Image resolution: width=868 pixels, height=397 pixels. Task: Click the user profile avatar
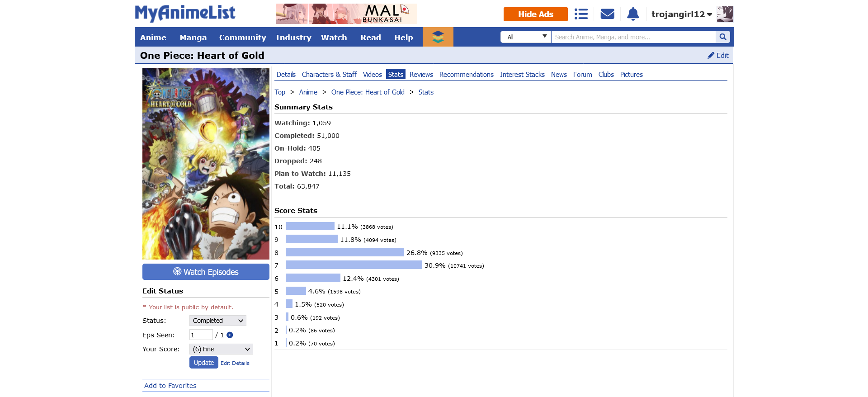point(725,14)
